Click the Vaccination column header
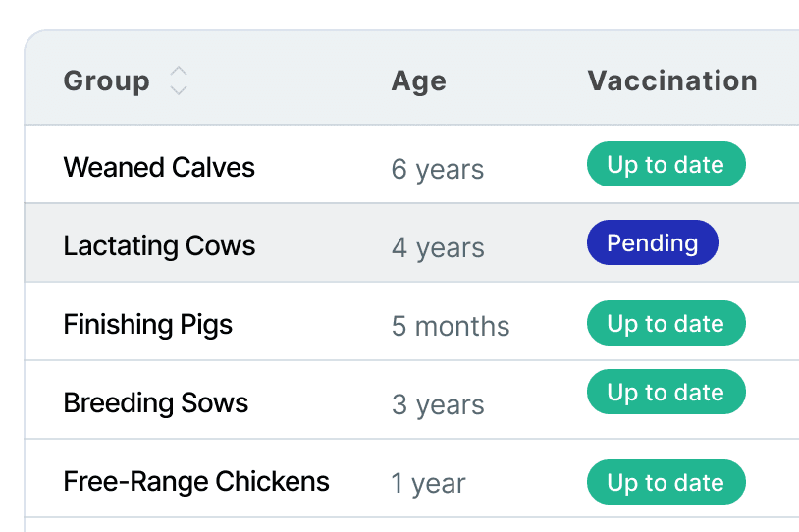799x532 pixels. [x=672, y=80]
